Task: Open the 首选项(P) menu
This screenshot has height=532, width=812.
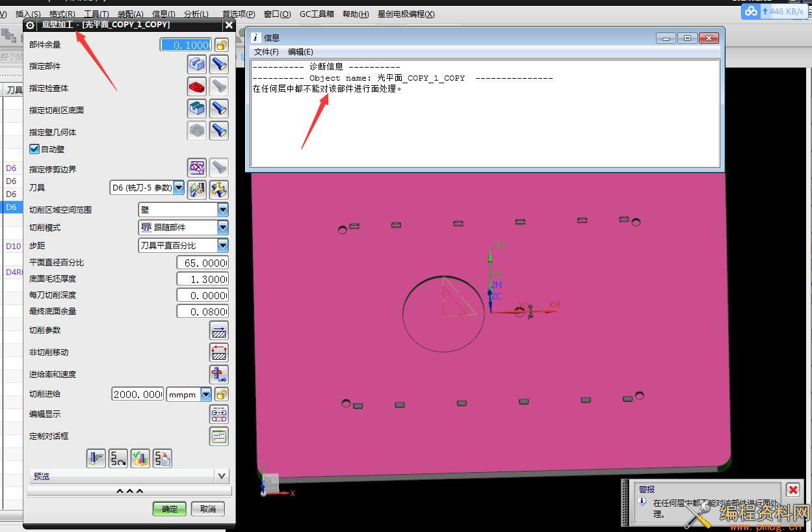Action: [x=239, y=14]
